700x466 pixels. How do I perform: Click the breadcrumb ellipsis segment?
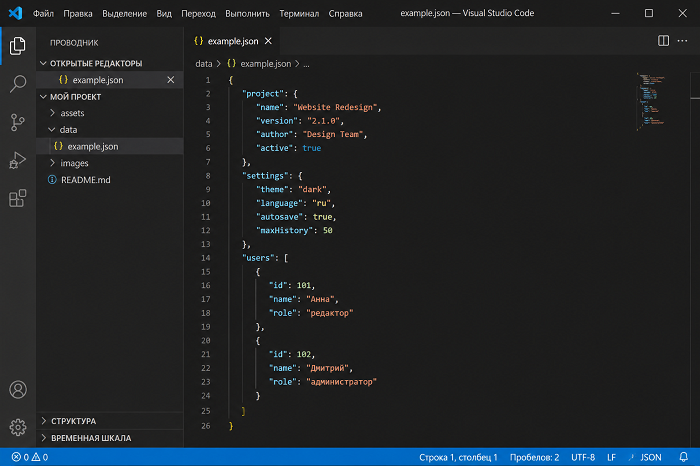306,64
